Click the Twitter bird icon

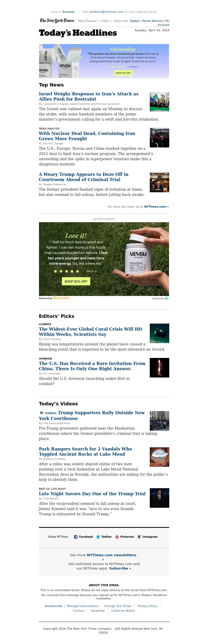[98, 537]
